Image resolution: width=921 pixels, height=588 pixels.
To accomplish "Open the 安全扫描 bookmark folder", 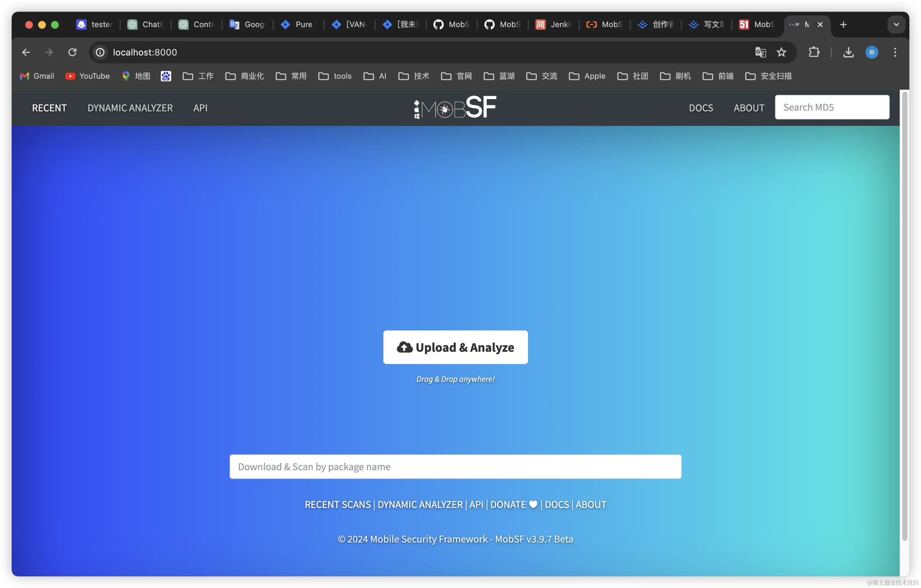I will 768,76.
